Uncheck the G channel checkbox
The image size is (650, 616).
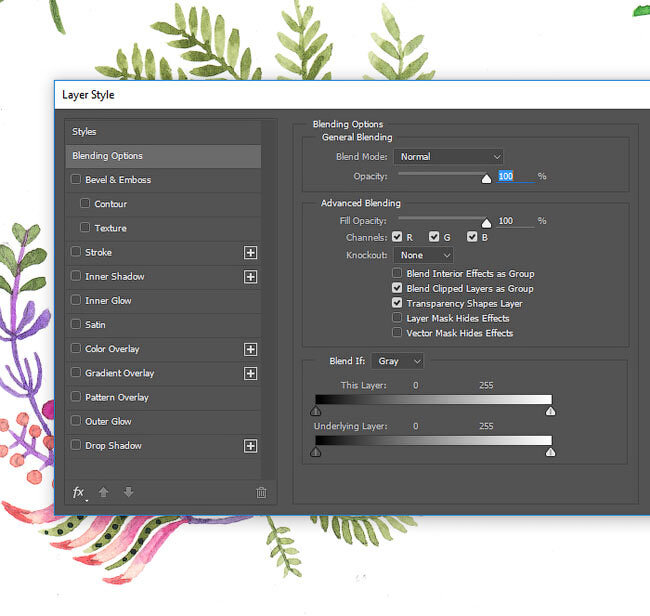point(434,237)
